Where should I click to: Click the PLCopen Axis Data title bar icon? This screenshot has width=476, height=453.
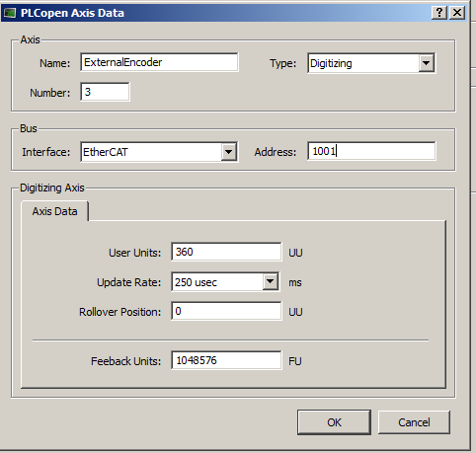pyautogui.click(x=10, y=13)
